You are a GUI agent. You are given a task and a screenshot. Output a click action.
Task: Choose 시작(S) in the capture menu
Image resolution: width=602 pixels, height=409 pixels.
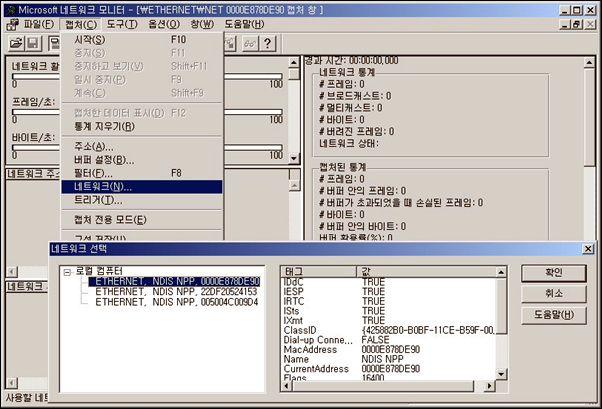coord(142,40)
